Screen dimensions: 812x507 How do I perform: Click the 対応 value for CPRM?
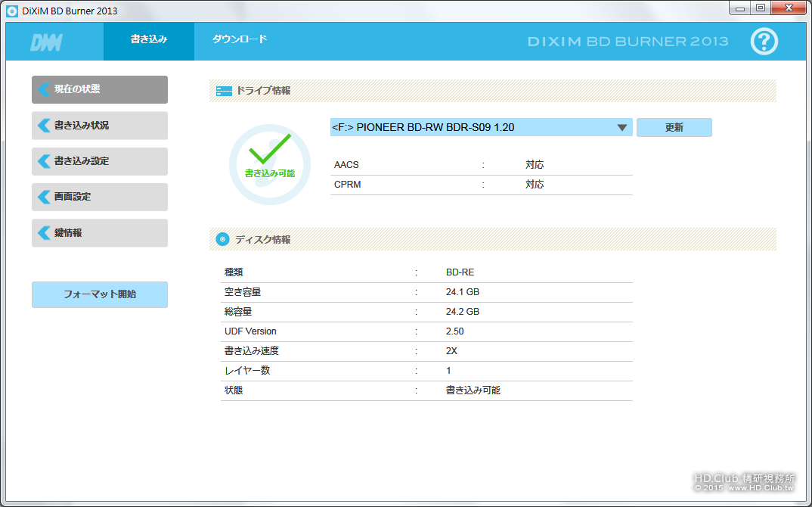click(x=535, y=185)
